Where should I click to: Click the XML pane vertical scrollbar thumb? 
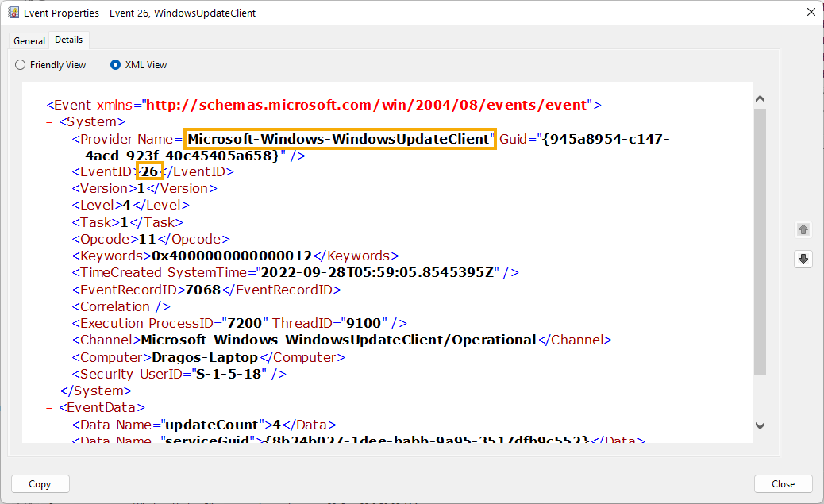[x=760, y=242]
